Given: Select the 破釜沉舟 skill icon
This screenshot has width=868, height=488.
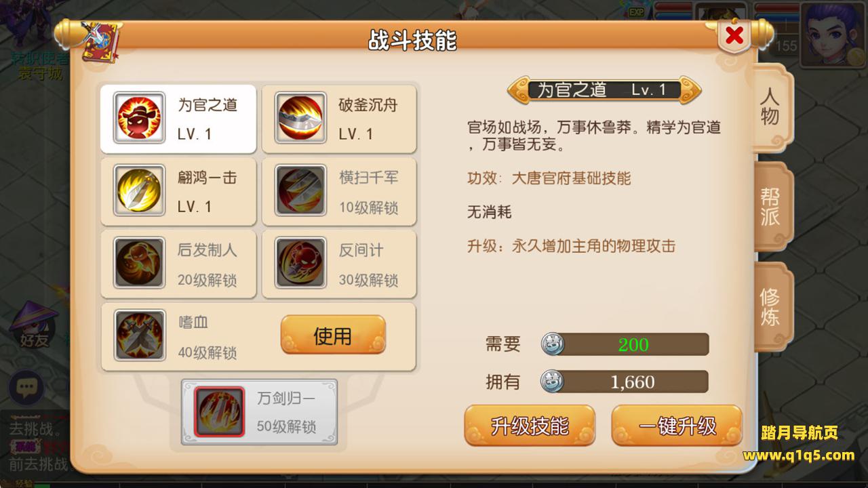Looking at the screenshot, I should [300, 117].
